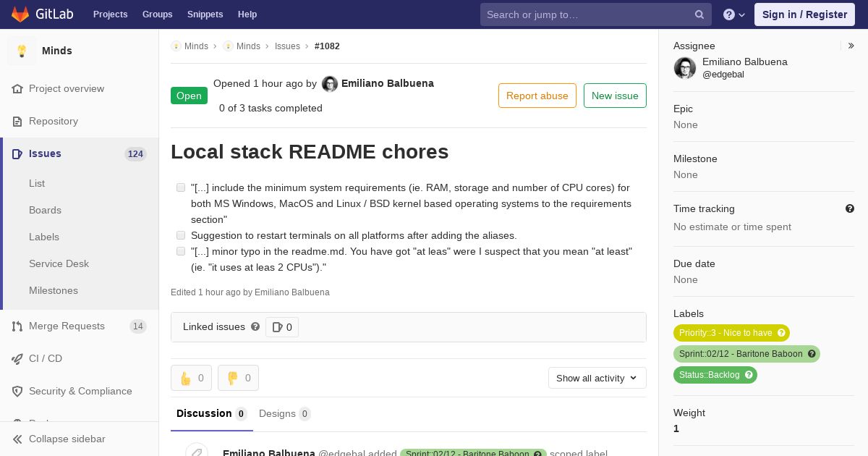Viewport: 868px width, 456px height.
Task: Click the Merge Requests icon
Action: click(x=17, y=326)
